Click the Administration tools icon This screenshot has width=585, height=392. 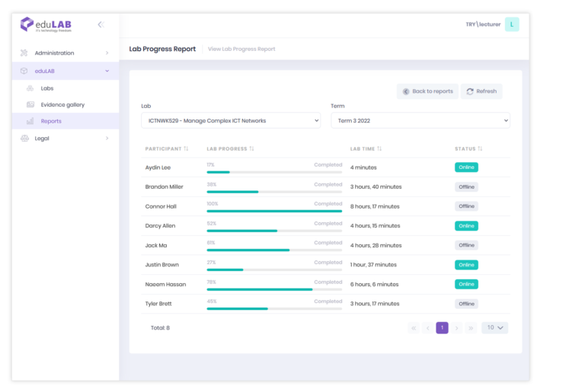[x=24, y=53]
